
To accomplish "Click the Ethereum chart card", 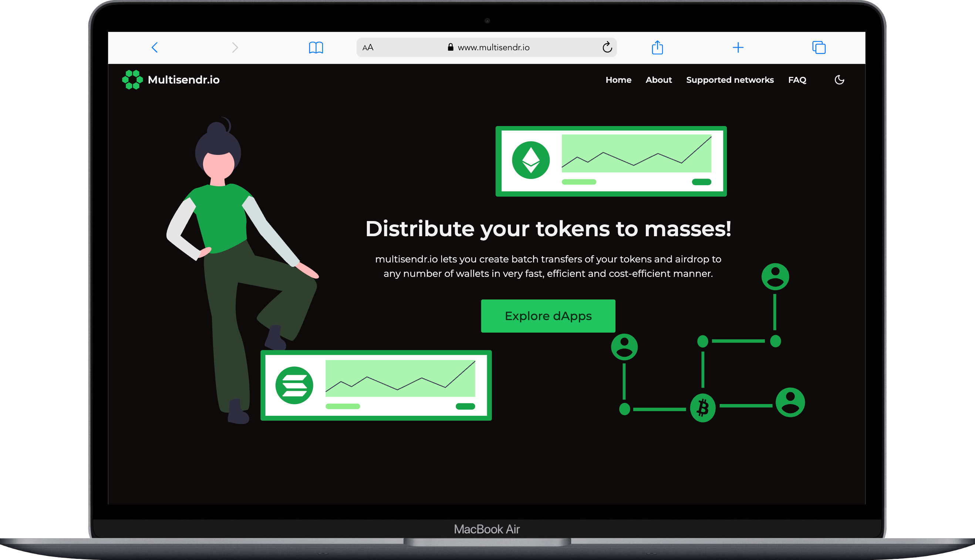I will point(611,161).
